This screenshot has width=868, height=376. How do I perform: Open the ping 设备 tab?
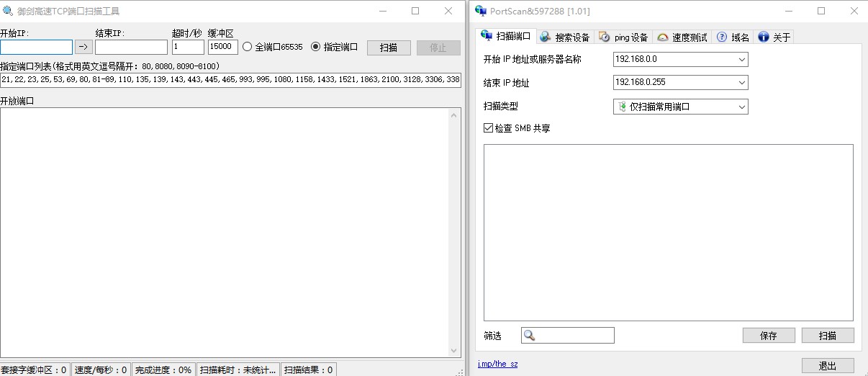click(623, 37)
